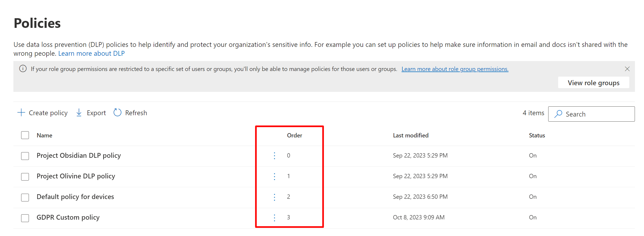Click the Refresh circular arrow icon

pyautogui.click(x=117, y=113)
